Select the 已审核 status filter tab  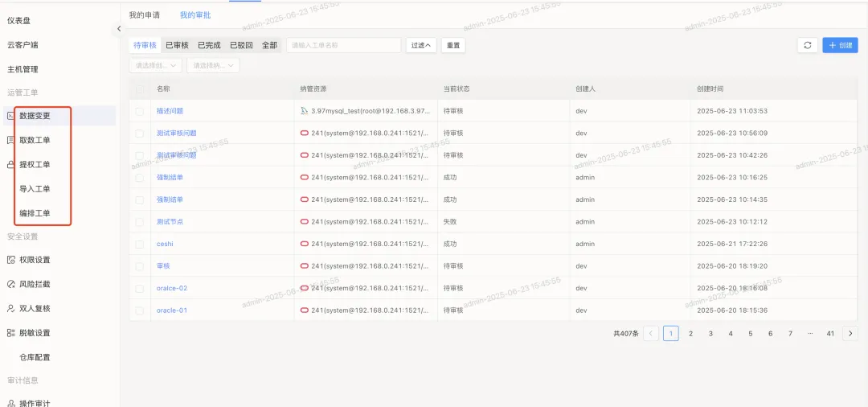click(x=177, y=45)
